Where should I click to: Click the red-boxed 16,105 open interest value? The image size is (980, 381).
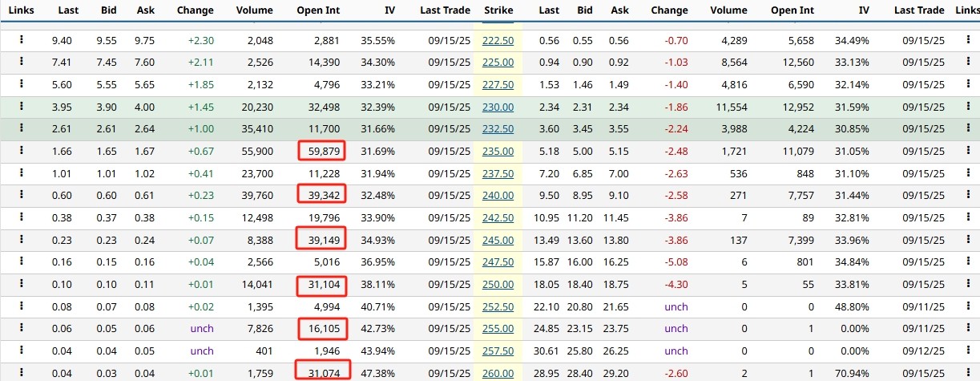pyautogui.click(x=322, y=328)
